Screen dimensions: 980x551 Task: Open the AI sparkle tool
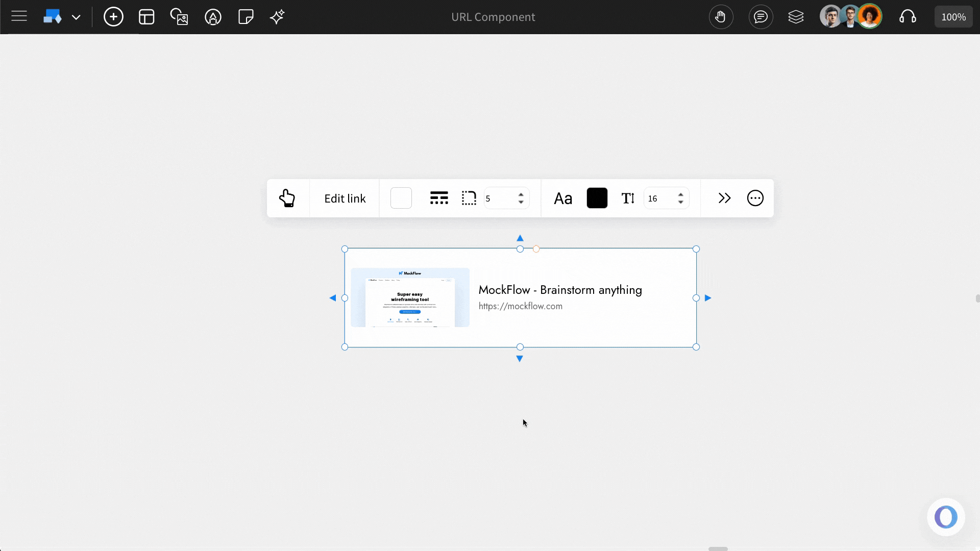(277, 17)
